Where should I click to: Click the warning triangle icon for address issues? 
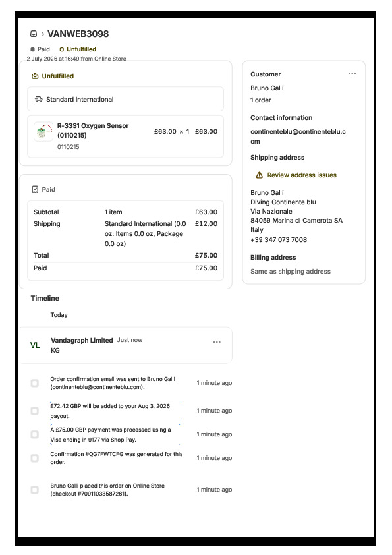260,175
